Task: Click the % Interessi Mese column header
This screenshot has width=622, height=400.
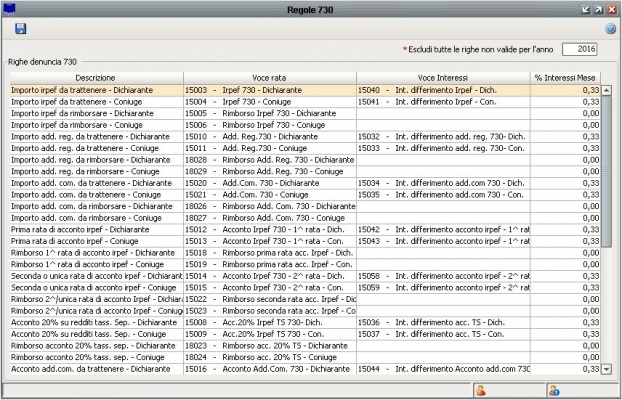Action: [x=565, y=77]
